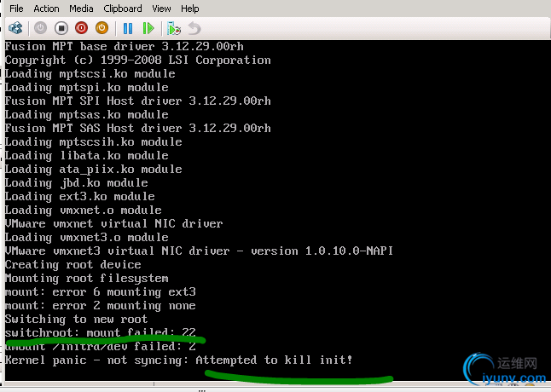Click the 'Loading mptscsi.ko module' line
The image size is (551, 392).
tap(90, 73)
